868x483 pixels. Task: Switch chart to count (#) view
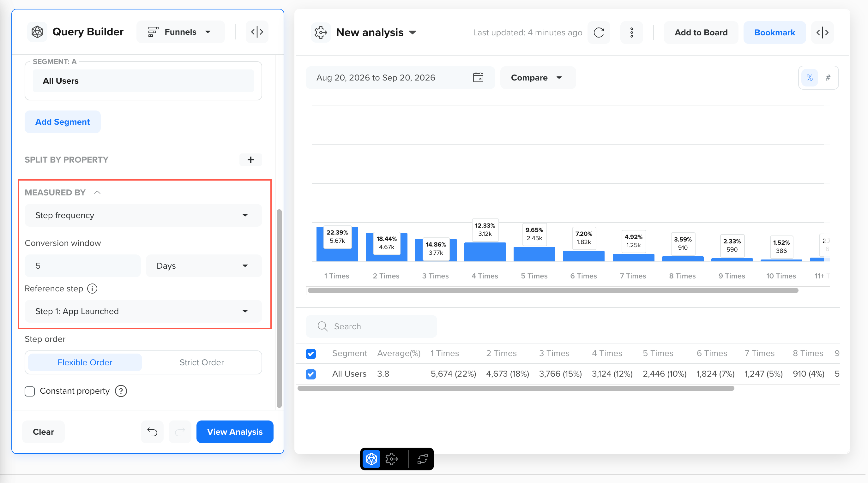(x=828, y=78)
